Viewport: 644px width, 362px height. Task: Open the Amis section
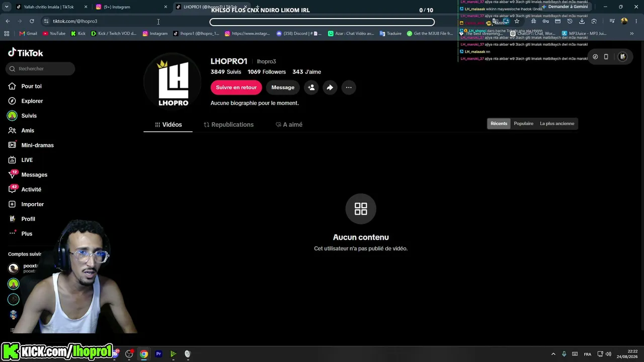[x=21, y=130]
